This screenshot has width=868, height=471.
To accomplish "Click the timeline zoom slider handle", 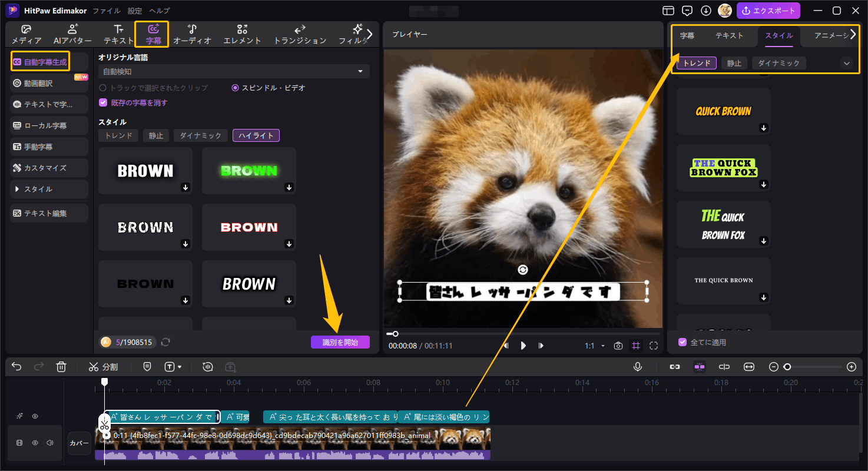I will (787, 367).
